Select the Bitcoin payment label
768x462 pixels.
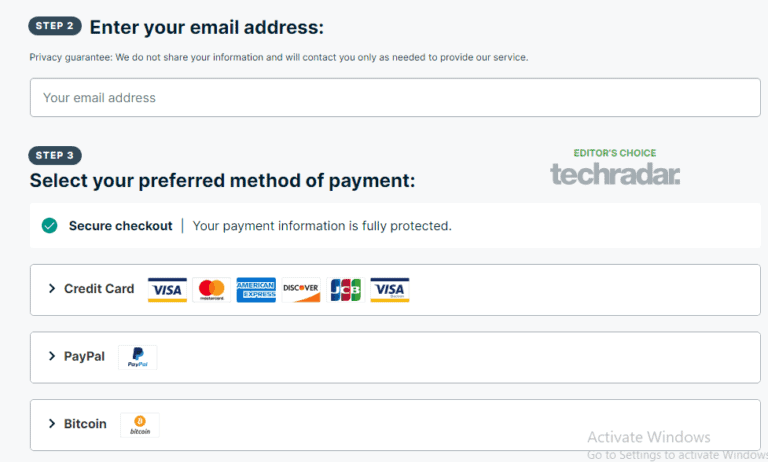pos(85,424)
